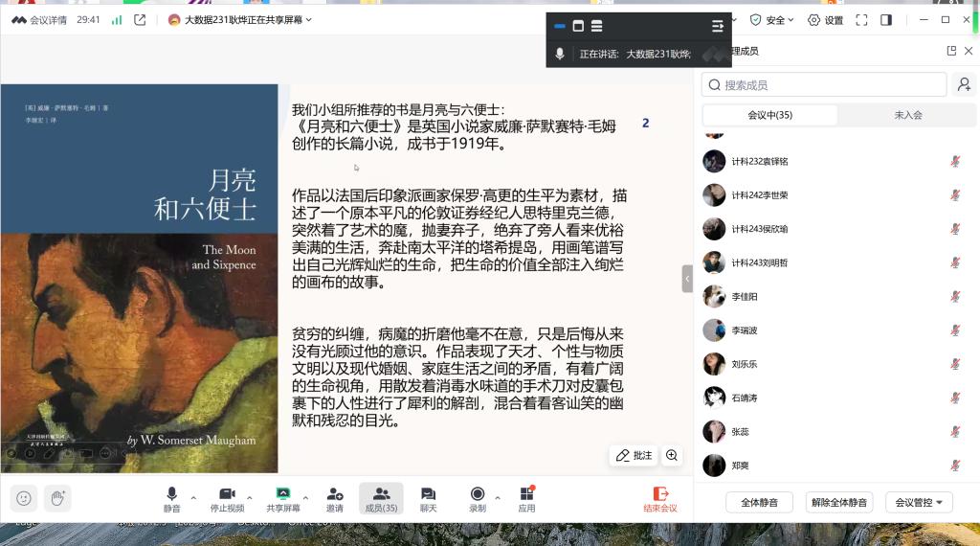This screenshot has width=980, height=546.
Task: Open the 会议管控 dropdown
Action: tap(919, 502)
